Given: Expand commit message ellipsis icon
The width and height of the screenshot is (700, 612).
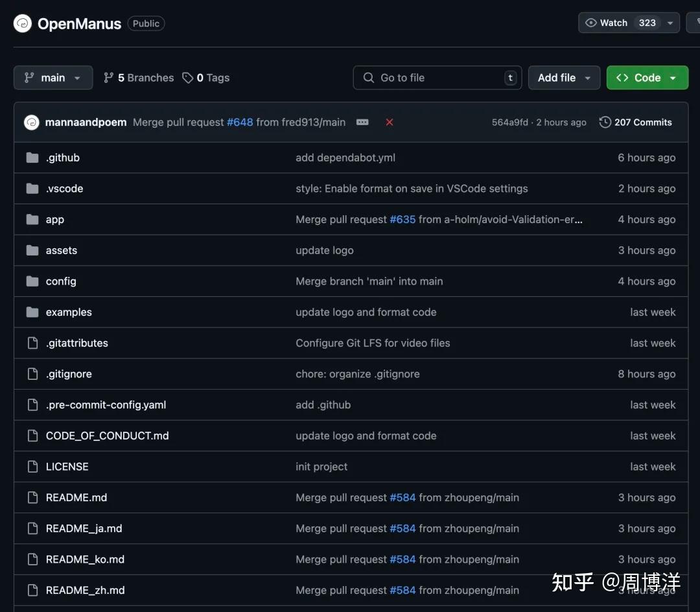Looking at the screenshot, I should coord(362,123).
